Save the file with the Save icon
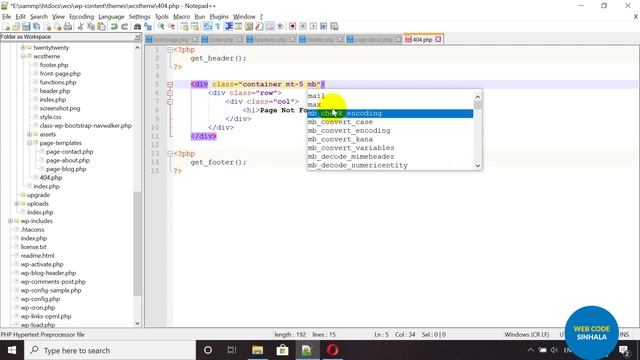 pos(26,27)
